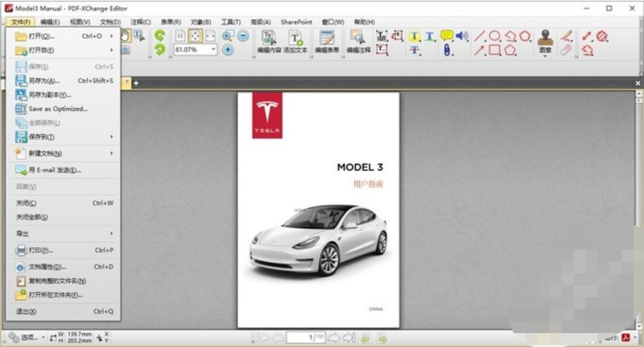
Task: Click the Add Text (添加文本) tool
Action: pos(295,41)
